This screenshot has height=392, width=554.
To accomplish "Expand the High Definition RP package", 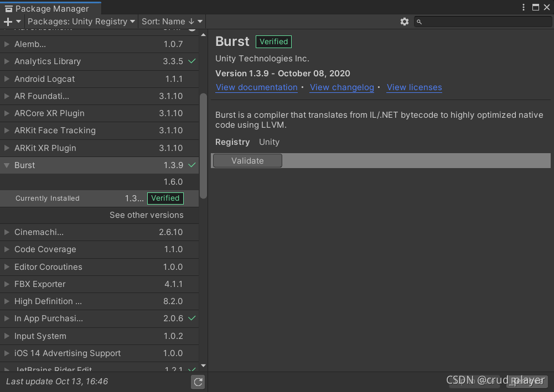I will [6, 301].
